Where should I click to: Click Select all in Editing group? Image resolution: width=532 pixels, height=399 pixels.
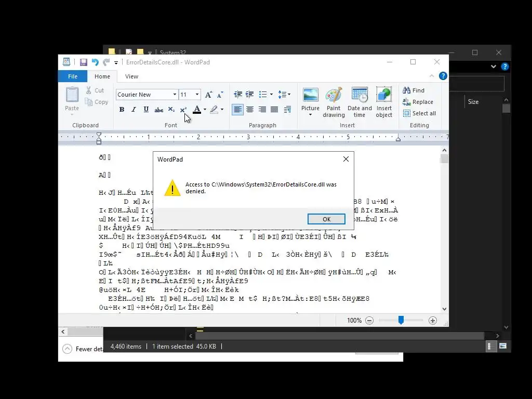tap(419, 113)
